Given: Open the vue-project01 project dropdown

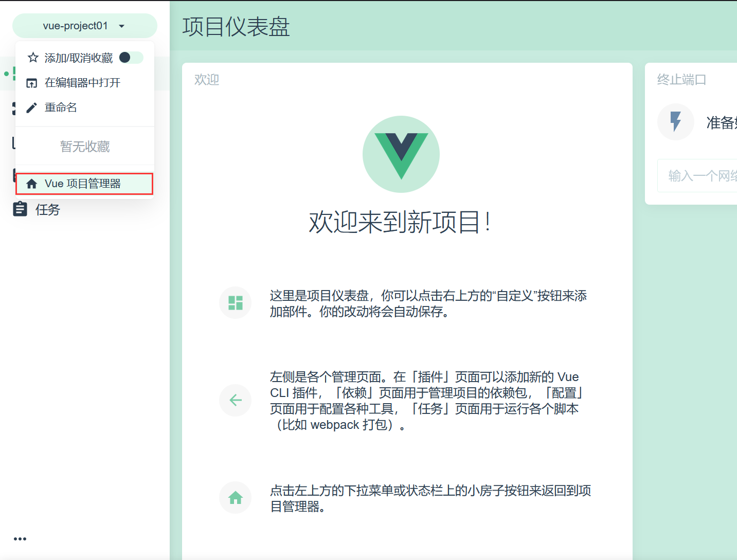Looking at the screenshot, I should pyautogui.click(x=84, y=26).
